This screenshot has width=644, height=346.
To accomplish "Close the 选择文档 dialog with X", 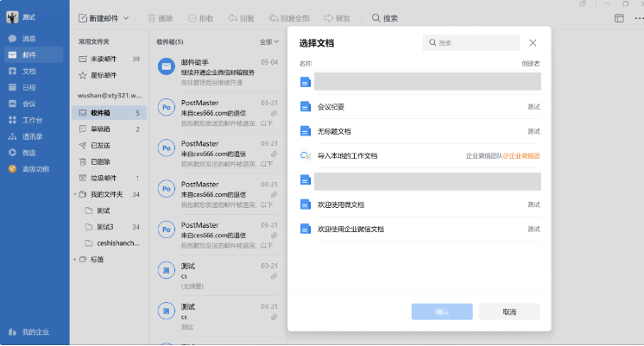I will pos(533,42).
